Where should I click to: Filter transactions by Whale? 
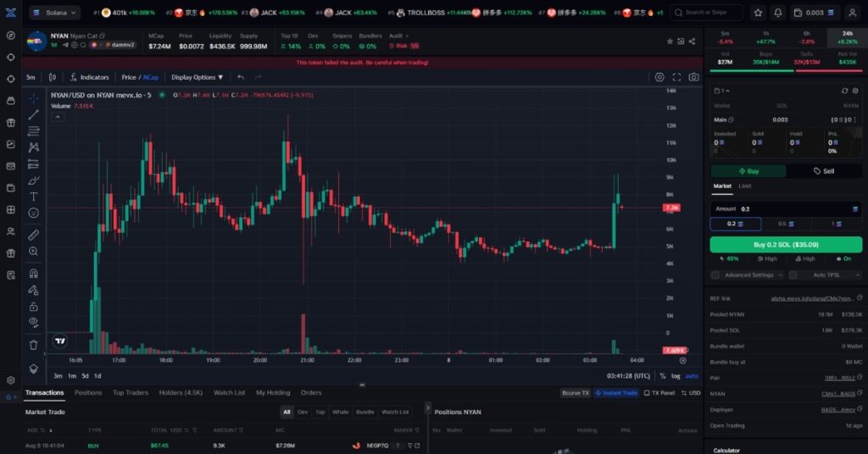[341, 412]
